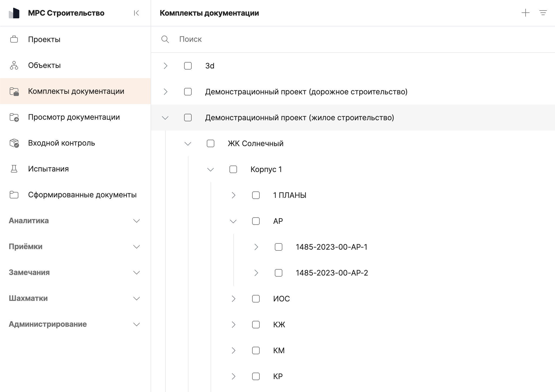Click the Испытания flask icon
The width and height of the screenshot is (555, 392).
pyautogui.click(x=14, y=169)
